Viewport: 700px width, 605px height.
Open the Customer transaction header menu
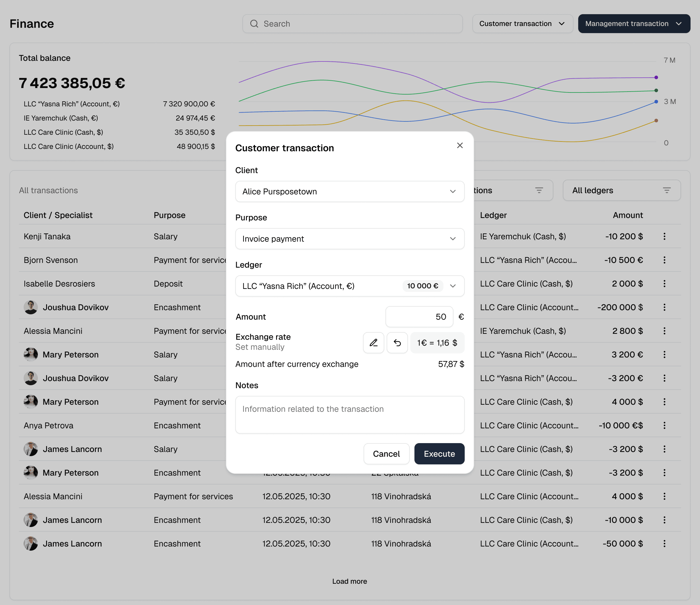coord(522,24)
